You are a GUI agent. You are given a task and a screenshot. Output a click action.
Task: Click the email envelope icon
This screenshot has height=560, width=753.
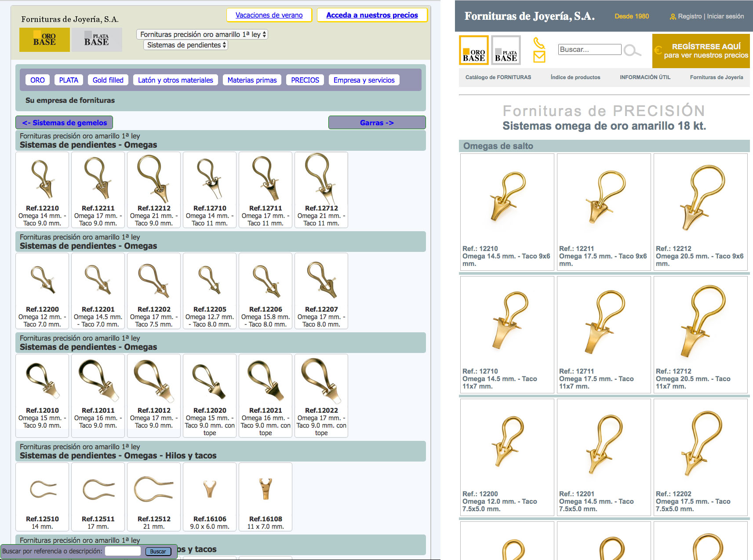pyautogui.click(x=539, y=57)
